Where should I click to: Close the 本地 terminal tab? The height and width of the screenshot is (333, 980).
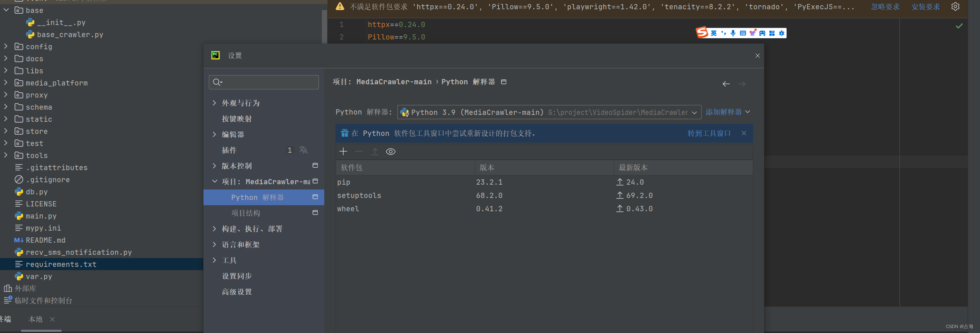click(x=52, y=319)
